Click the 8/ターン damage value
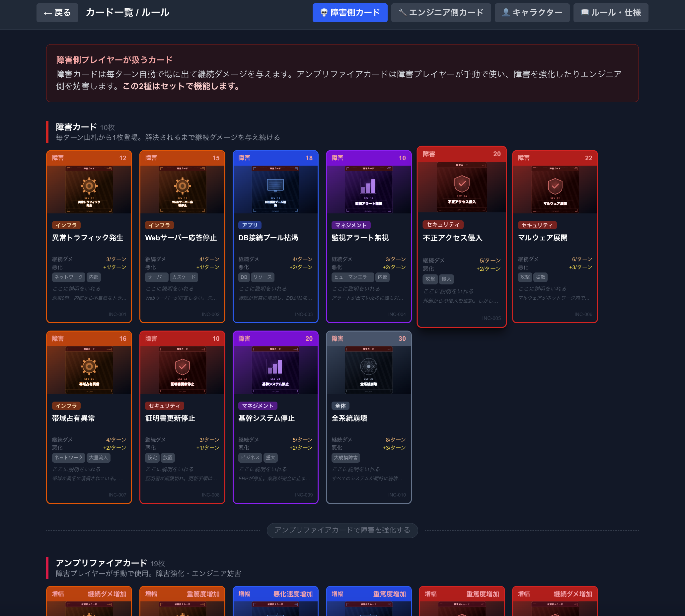This screenshot has width=685, height=616. (396, 440)
